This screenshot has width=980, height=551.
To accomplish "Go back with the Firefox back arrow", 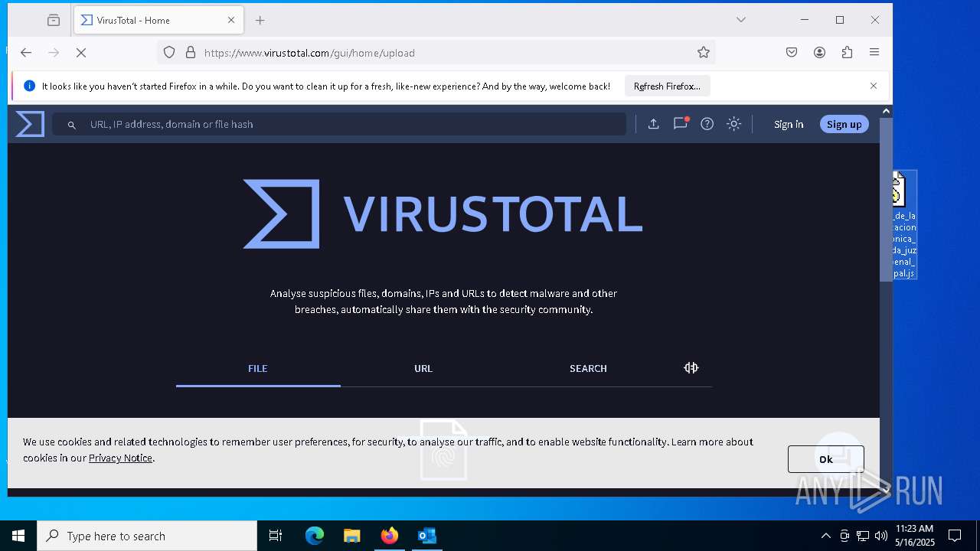I will point(26,52).
